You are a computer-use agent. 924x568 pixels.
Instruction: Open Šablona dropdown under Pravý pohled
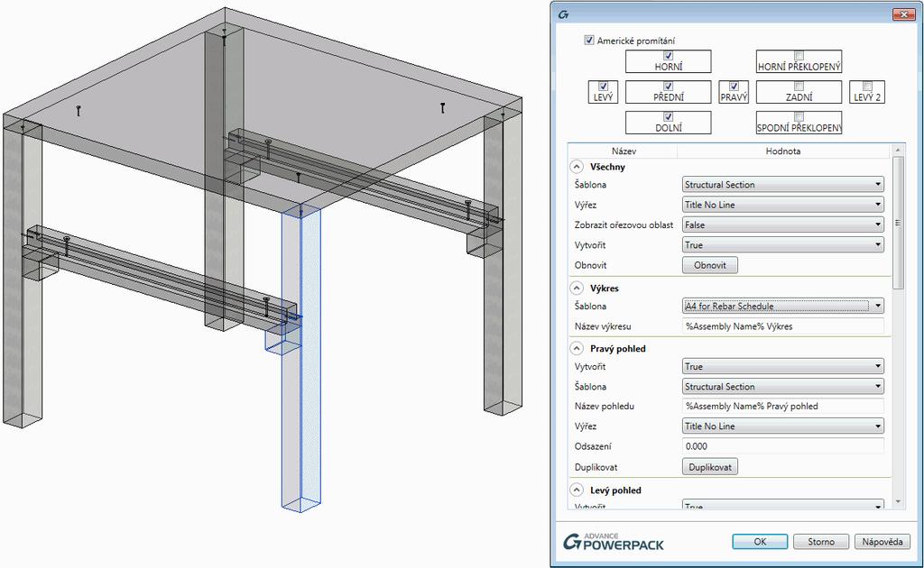pos(783,387)
